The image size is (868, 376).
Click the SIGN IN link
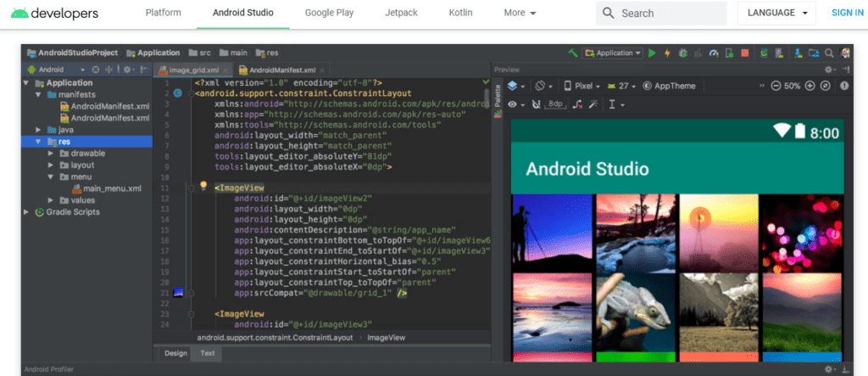[x=847, y=13]
